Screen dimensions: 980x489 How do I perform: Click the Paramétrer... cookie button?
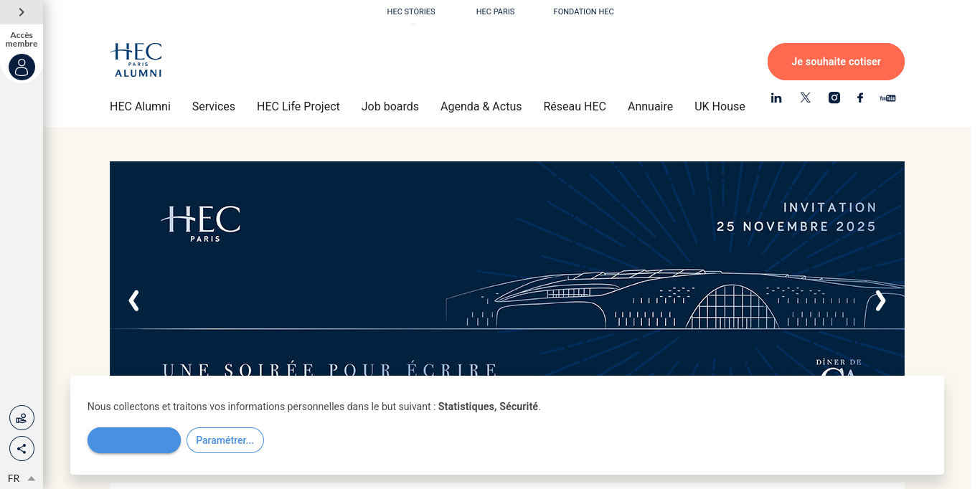225,440
